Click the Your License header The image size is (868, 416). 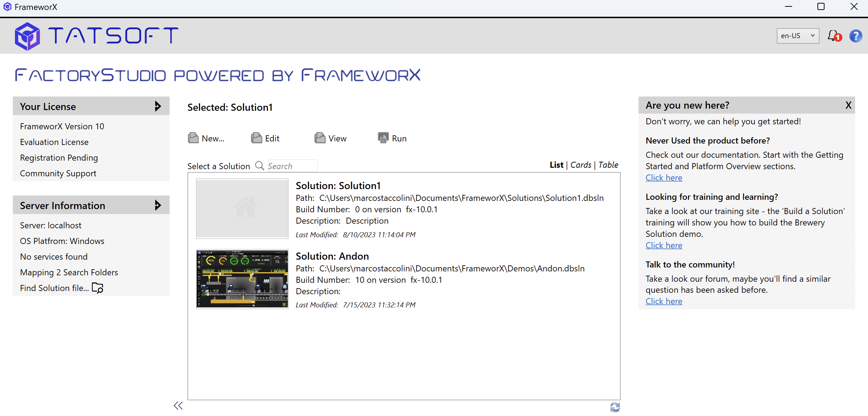click(91, 106)
